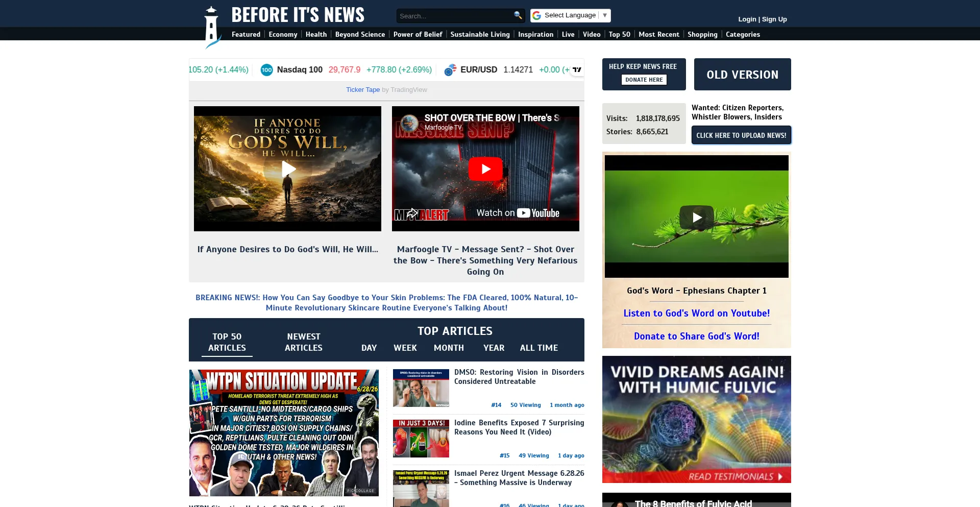Open the Select Language dropdown

571,15
